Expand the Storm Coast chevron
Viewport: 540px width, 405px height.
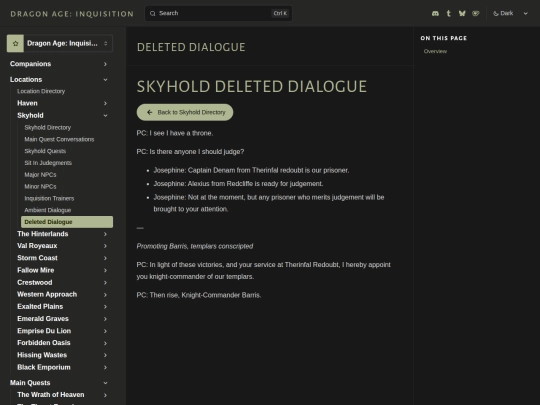tap(105, 258)
